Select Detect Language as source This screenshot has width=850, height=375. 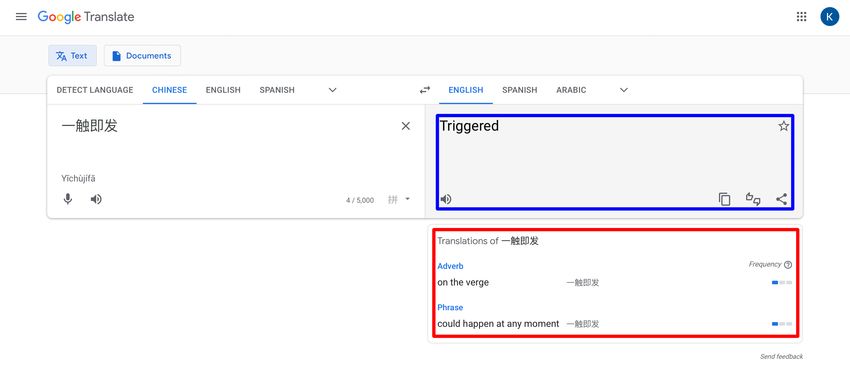[95, 90]
